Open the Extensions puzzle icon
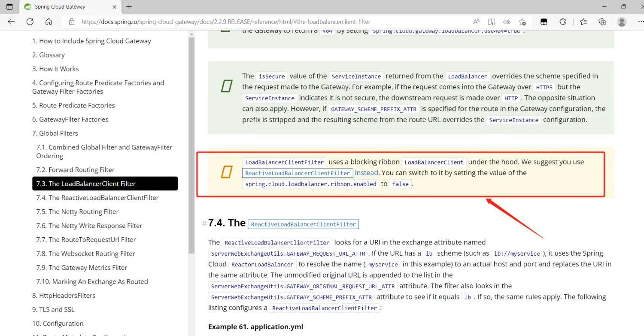The width and height of the screenshot is (644, 336). coord(563,21)
